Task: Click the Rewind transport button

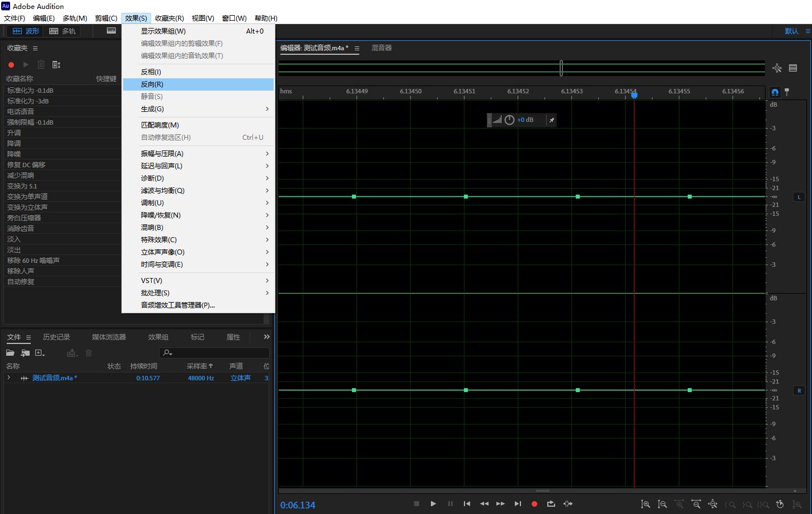Action: (484, 504)
